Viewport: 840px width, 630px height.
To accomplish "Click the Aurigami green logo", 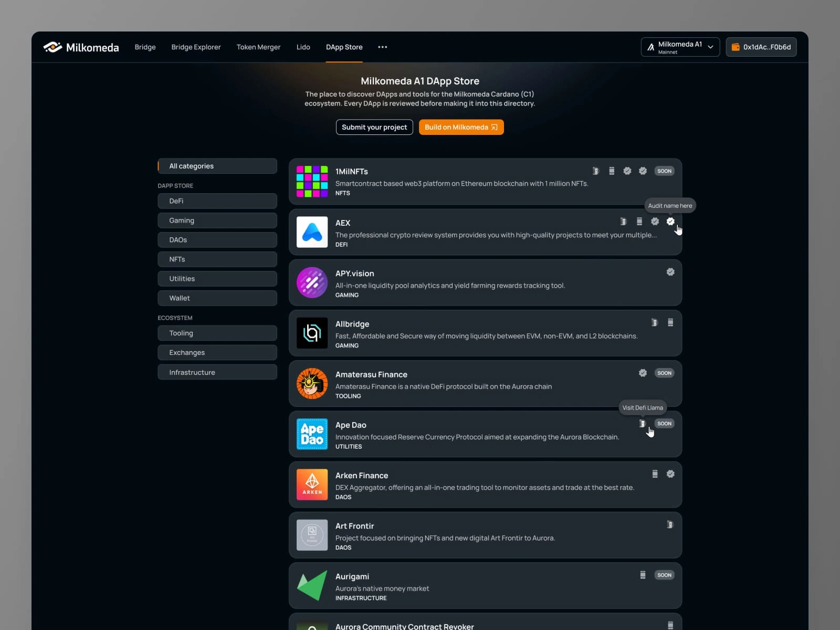I will click(312, 585).
